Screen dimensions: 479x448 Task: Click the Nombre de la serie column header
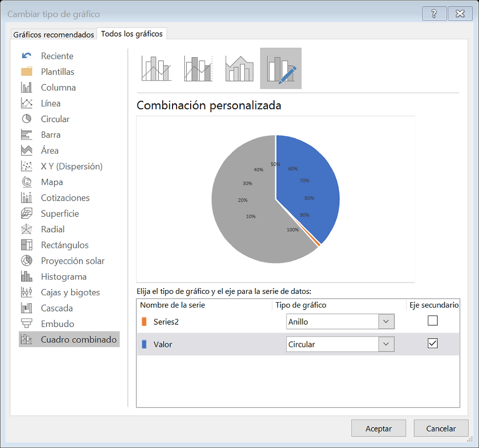tap(173, 305)
